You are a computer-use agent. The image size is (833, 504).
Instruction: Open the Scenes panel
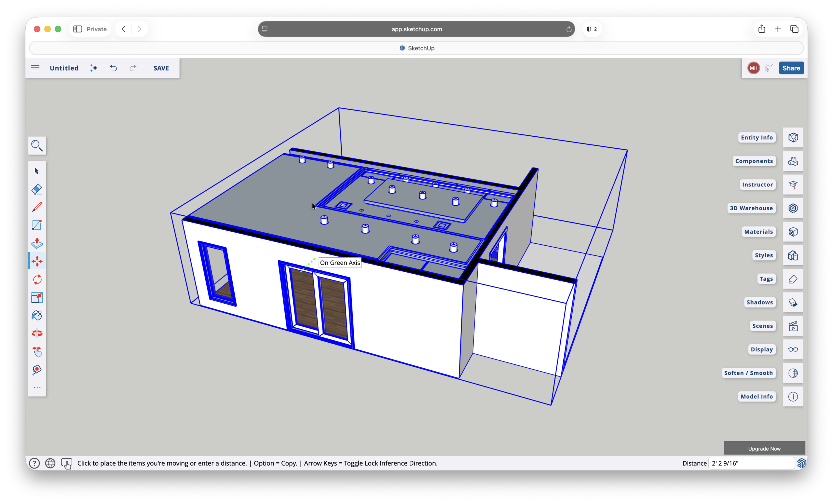[793, 326]
